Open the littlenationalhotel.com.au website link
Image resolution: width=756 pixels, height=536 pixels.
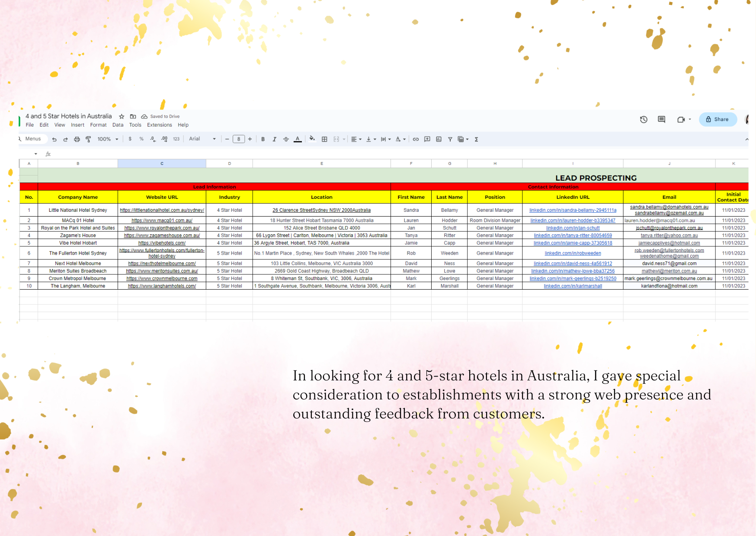(x=162, y=211)
